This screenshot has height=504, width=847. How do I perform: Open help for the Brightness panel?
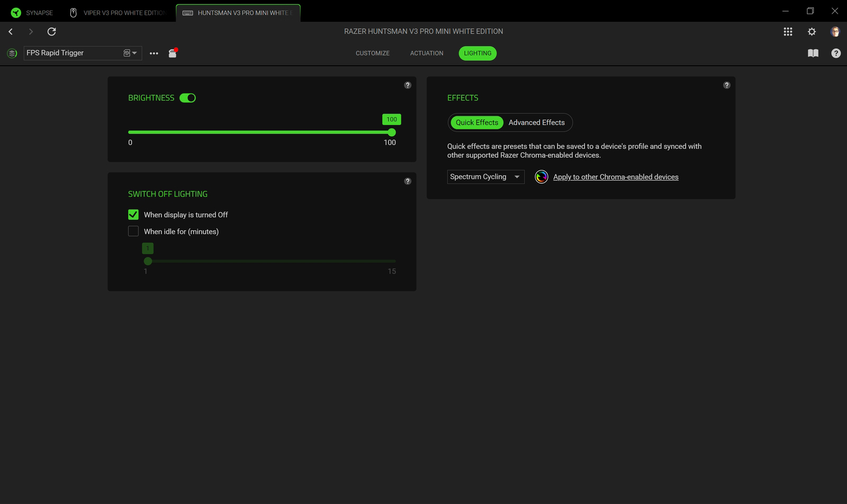(x=408, y=85)
